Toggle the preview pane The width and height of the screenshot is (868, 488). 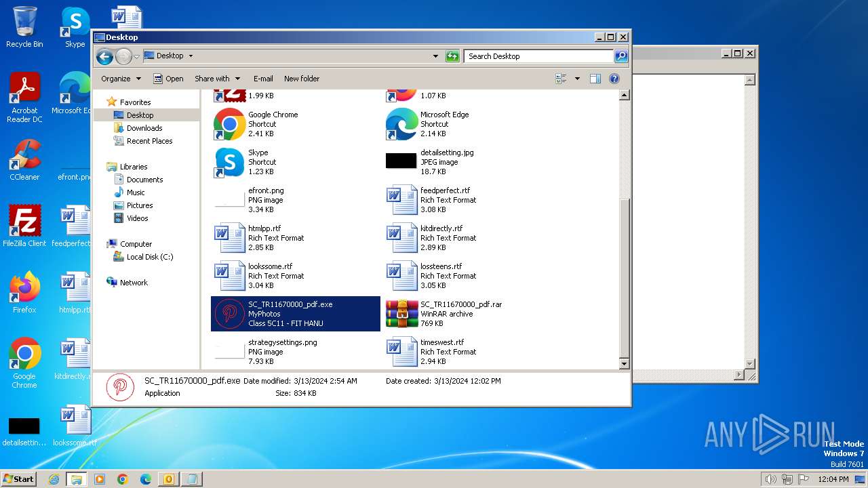point(595,79)
